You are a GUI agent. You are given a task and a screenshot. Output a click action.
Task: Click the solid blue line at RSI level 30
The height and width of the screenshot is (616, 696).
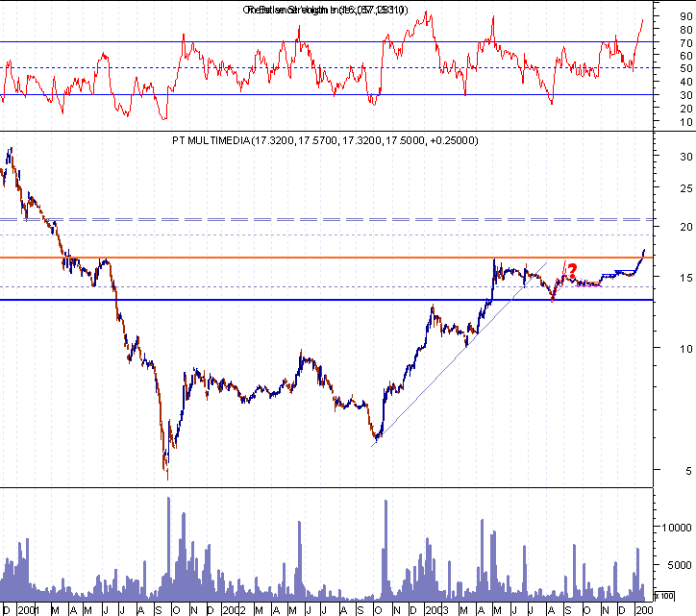coord(326,94)
